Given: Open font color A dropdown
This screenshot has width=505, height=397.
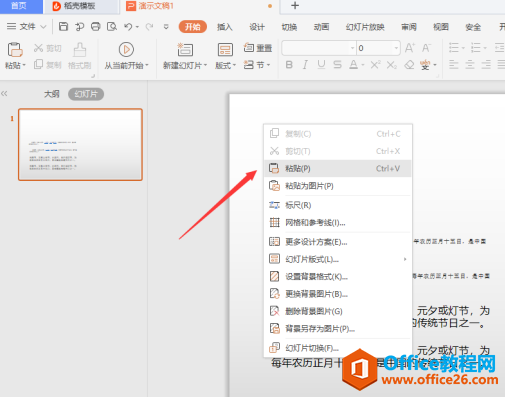Looking at the screenshot, I should pyautogui.click(x=363, y=65).
